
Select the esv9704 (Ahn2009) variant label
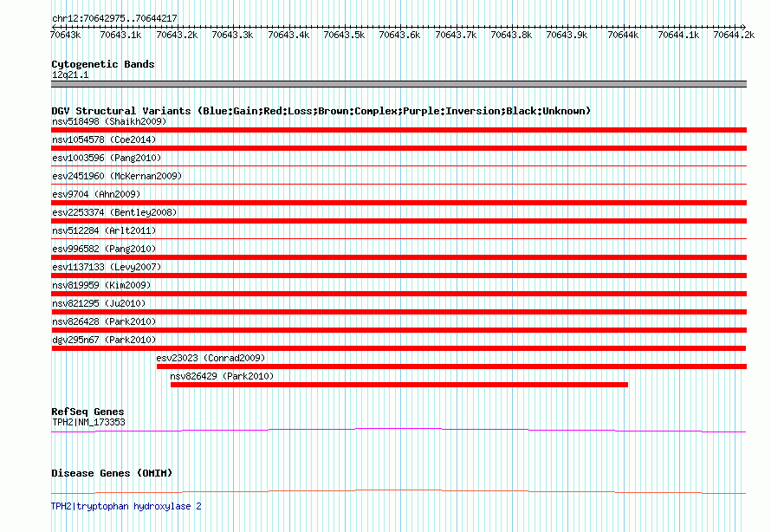[x=96, y=194]
